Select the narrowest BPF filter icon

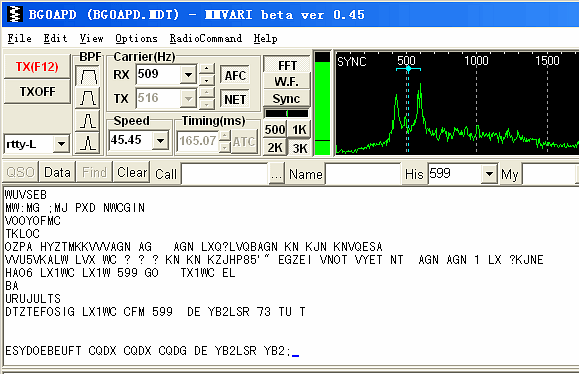[x=88, y=143]
